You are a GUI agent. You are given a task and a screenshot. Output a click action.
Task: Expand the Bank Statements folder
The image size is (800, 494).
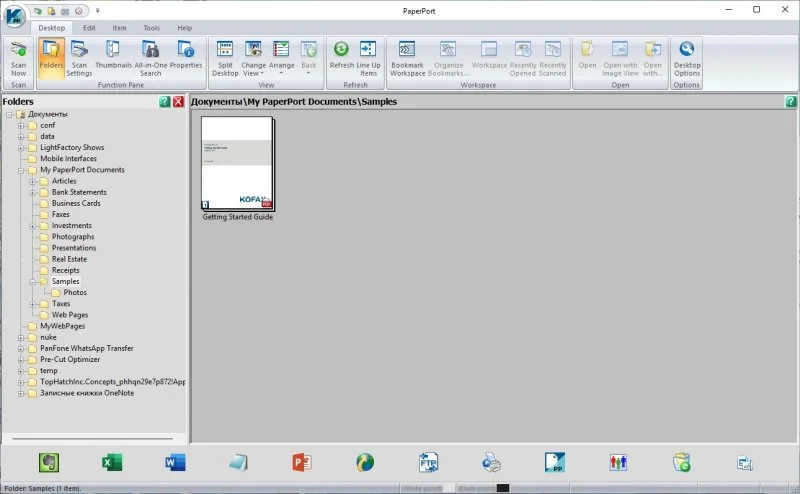click(x=33, y=193)
